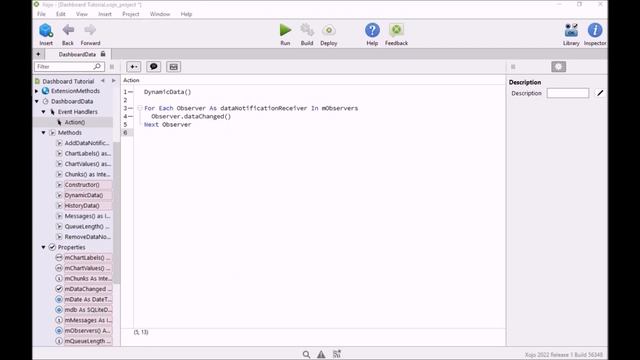Click the third icon in the editor toolbar
640x360 pixels.
pyautogui.click(x=173, y=67)
